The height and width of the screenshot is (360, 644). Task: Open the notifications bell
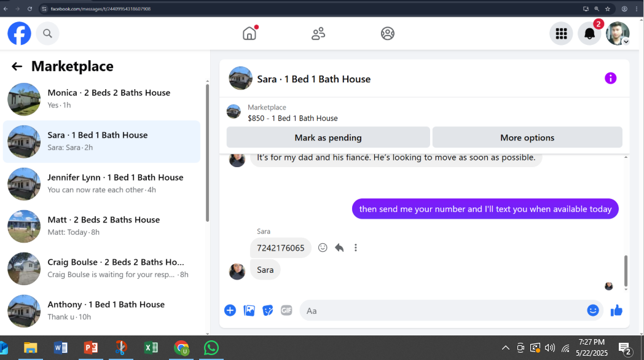589,33
